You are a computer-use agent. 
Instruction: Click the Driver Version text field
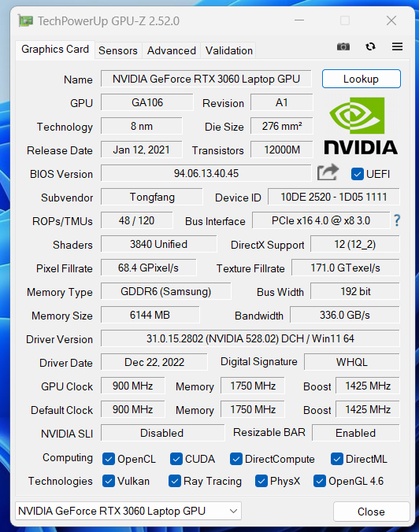[x=250, y=338]
